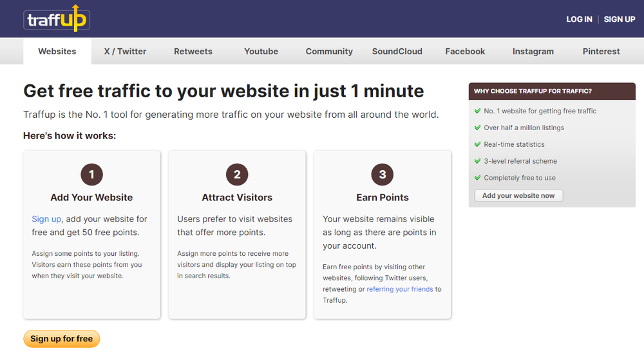The height and width of the screenshot is (353, 644).
Task: Click the Traffup logo
Action: tap(57, 19)
